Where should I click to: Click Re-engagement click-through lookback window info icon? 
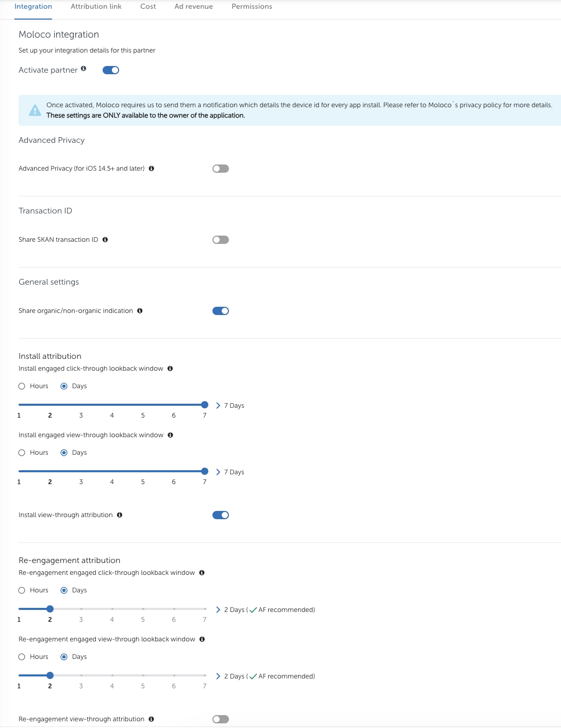pos(202,573)
